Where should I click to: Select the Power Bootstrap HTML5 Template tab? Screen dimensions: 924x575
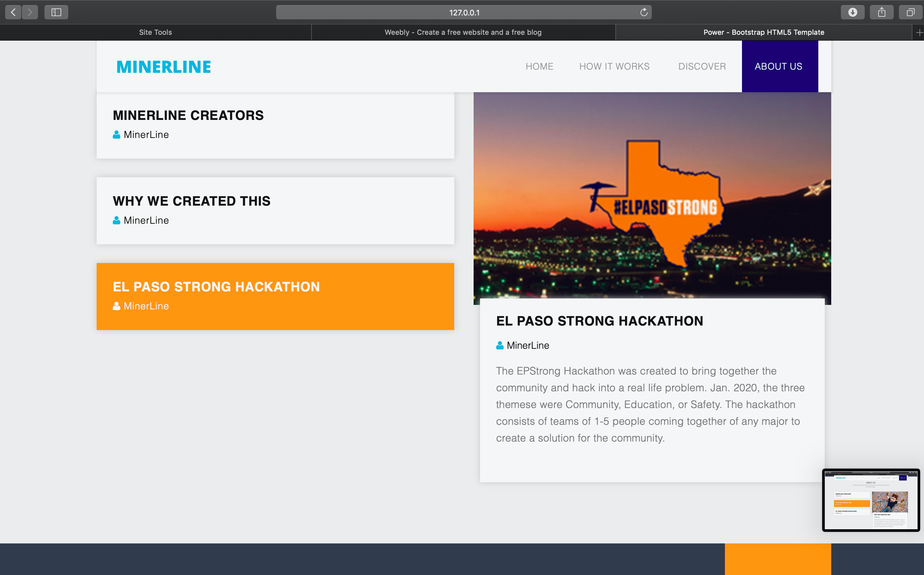pos(763,32)
